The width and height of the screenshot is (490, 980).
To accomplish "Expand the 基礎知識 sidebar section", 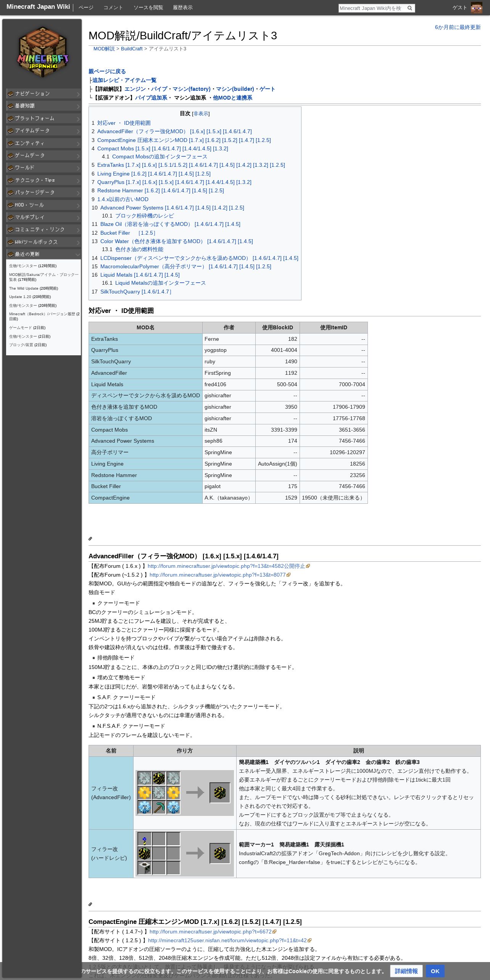I will 44,106.
